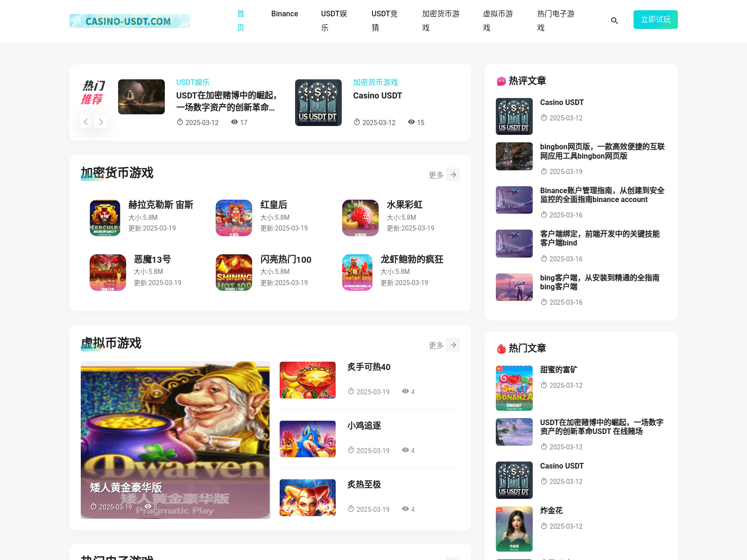Viewport: 747px width, 560px height.
Task: Click the 水果彩虹 strawberry game icon
Action: pyautogui.click(x=360, y=217)
